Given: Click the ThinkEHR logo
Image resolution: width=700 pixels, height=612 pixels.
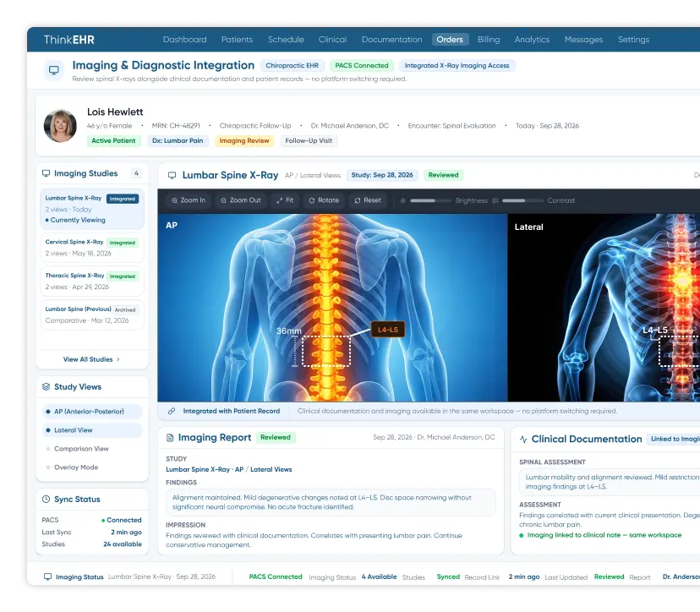Looking at the screenshot, I should [68, 40].
